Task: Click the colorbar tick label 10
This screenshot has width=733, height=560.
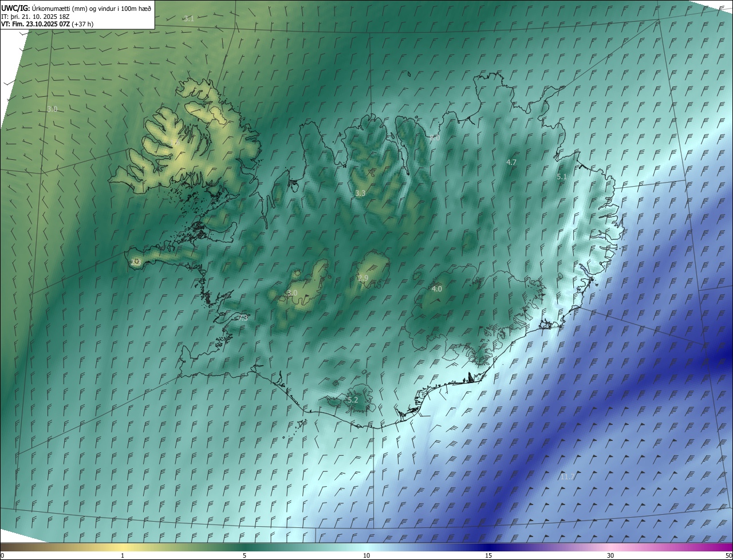Action: pyautogui.click(x=366, y=555)
